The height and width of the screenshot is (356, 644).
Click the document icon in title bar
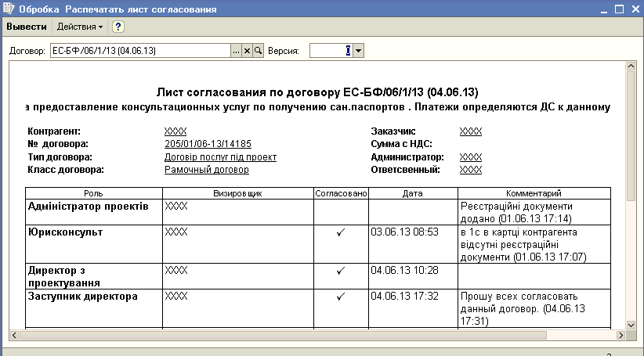pyautogui.click(x=9, y=9)
